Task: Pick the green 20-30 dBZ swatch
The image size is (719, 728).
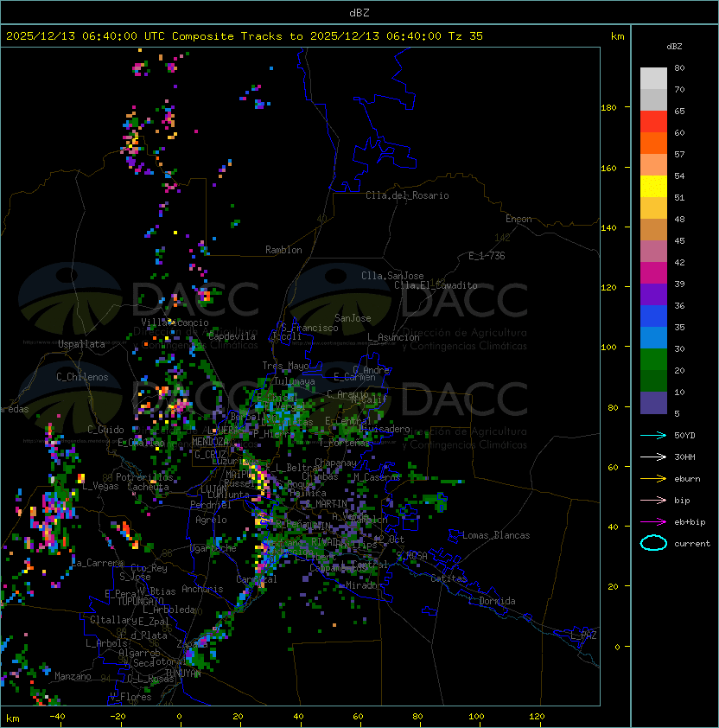Action: 653,360
